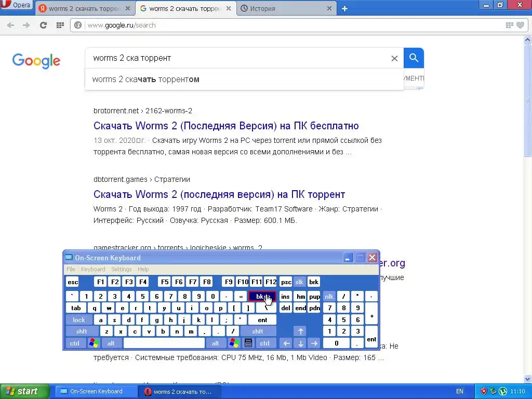Open Скачать Worms 2 на ПК торрент link
This screenshot has width=532, height=399.
point(219,194)
